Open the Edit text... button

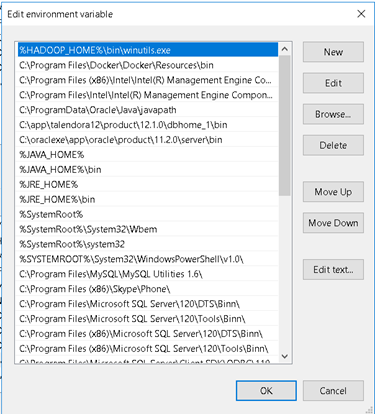point(333,269)
